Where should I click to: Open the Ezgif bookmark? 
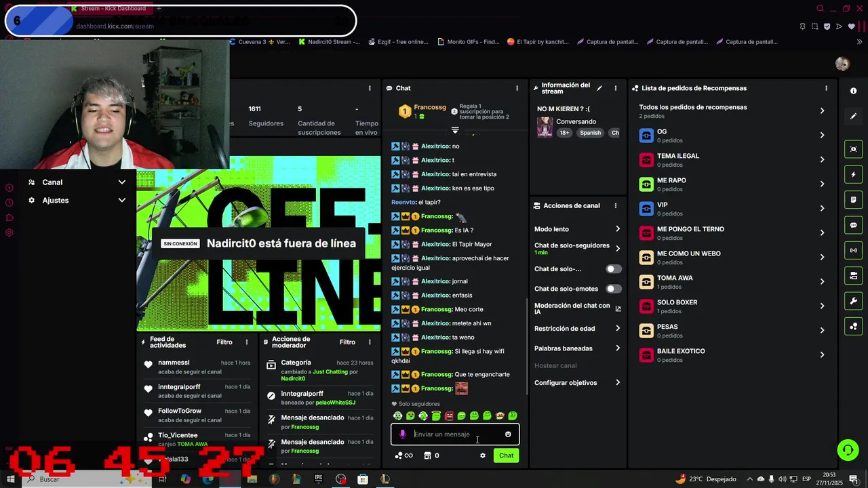(x=398, y=42)
